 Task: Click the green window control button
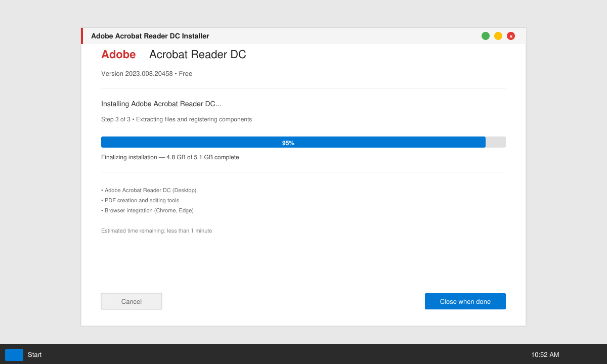(x=486, y=36)
